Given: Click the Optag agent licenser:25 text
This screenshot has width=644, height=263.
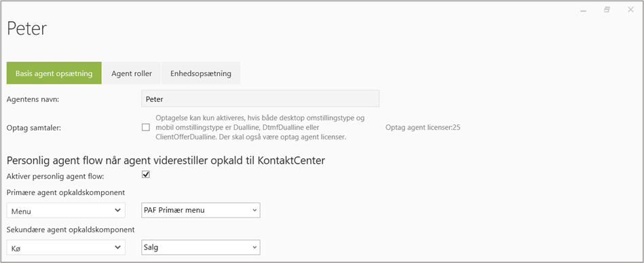Looking at the screenshot, I should tap(423, 128).
